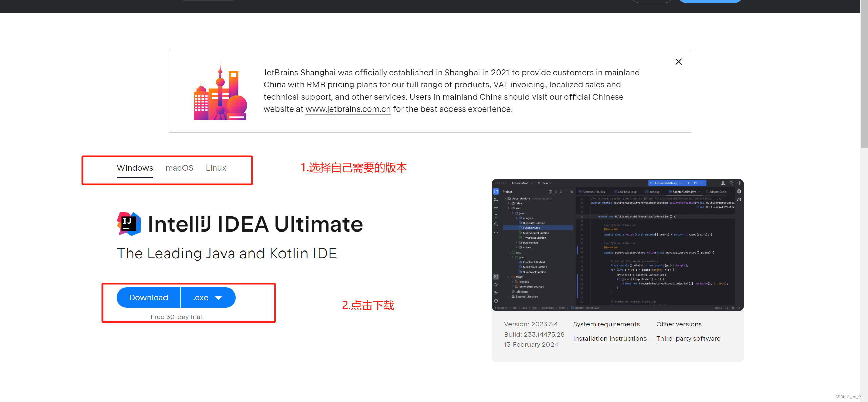Open the .exe installer type dropdown
The height and width of the screenshot is (402, 868).
[x=208, y=298]
